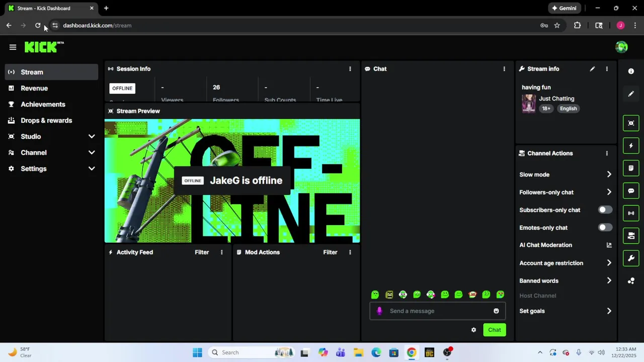Open AI Chat Moderation external link icon
This screenshot has height=362, width=644.
pos(609,245)
